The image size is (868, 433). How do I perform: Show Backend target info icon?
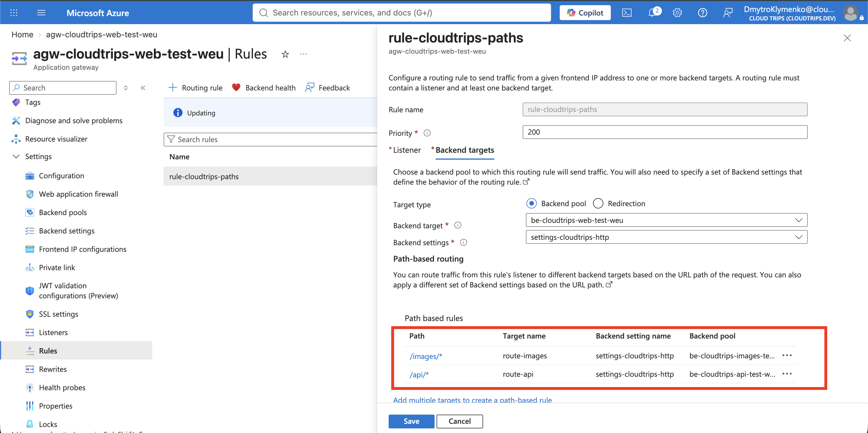[458, 225]
